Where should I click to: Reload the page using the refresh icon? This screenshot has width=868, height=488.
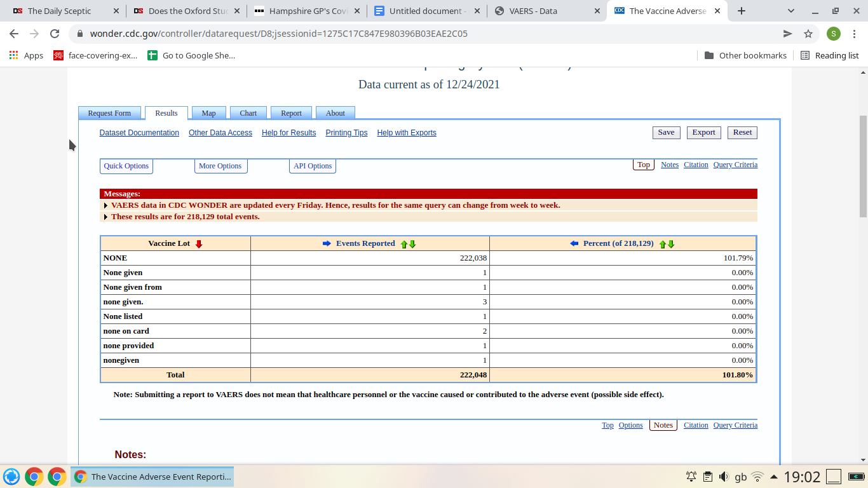[55, 34]
